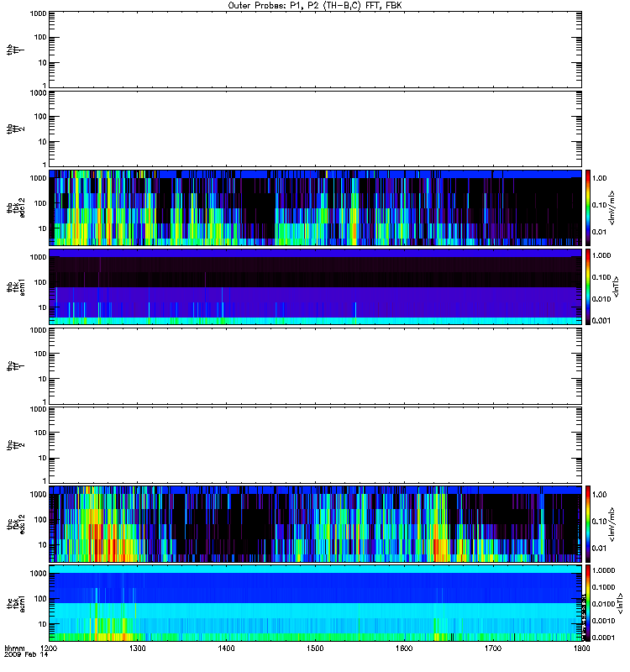Click the thb fbk scm1 color scale bar
Viewport: 630px width, 672px height.
coord(588,286)
